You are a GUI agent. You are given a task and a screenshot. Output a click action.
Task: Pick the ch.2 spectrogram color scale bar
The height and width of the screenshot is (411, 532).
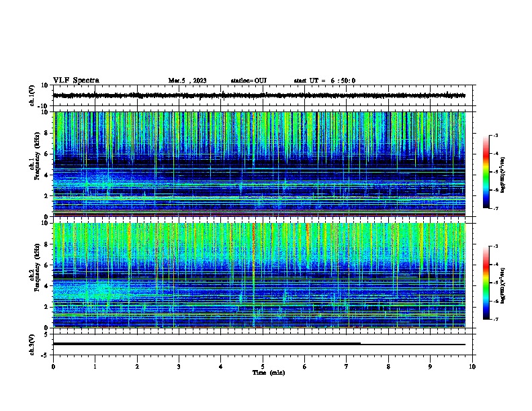point(486,283)
